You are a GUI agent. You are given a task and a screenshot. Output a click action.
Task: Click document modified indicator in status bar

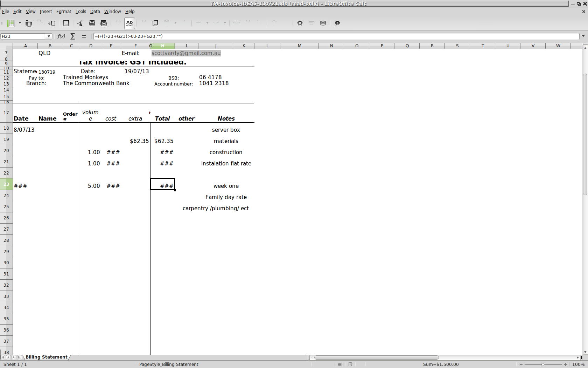350,364
